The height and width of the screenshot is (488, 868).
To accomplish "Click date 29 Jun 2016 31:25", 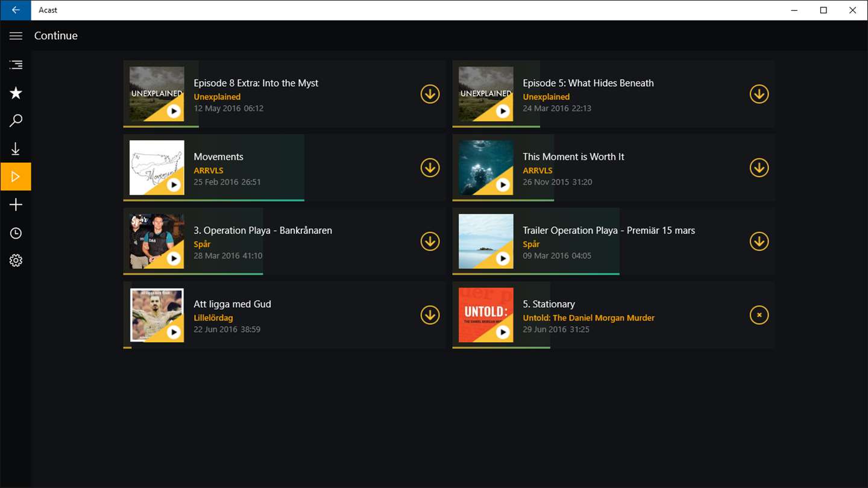I will click(556, 330).
